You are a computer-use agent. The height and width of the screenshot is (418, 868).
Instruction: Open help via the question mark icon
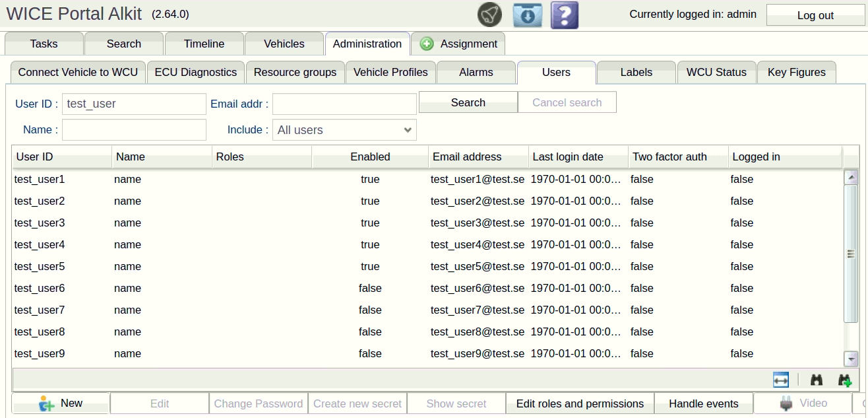pos(565,15)
